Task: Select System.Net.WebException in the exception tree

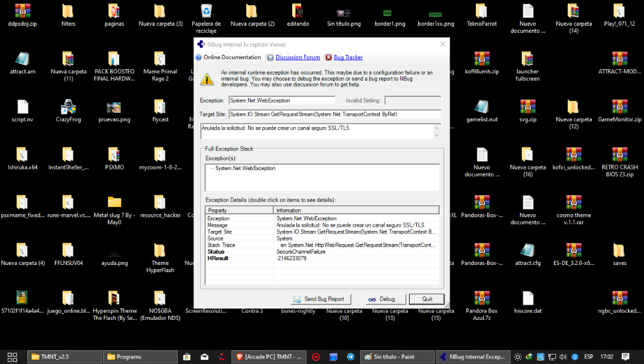Action: coord(245,168)
